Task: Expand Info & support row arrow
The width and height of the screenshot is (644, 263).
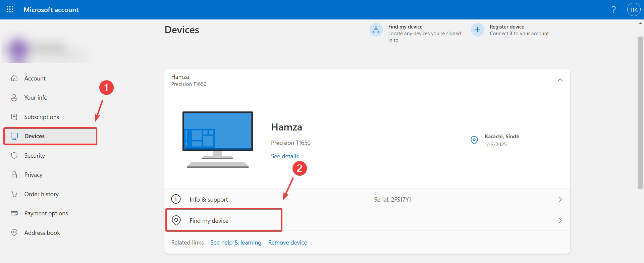Action: (560, 199)
